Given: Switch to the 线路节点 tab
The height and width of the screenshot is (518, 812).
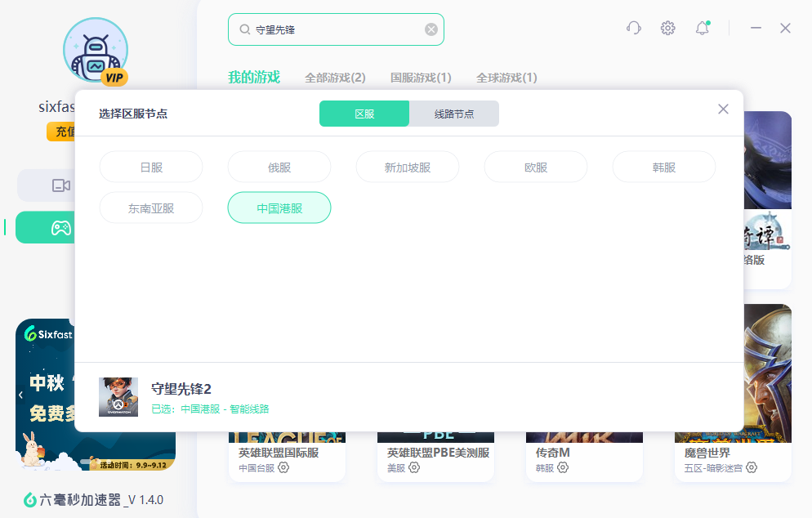Looking at the screenshot, I should click(x=453, y=114).
